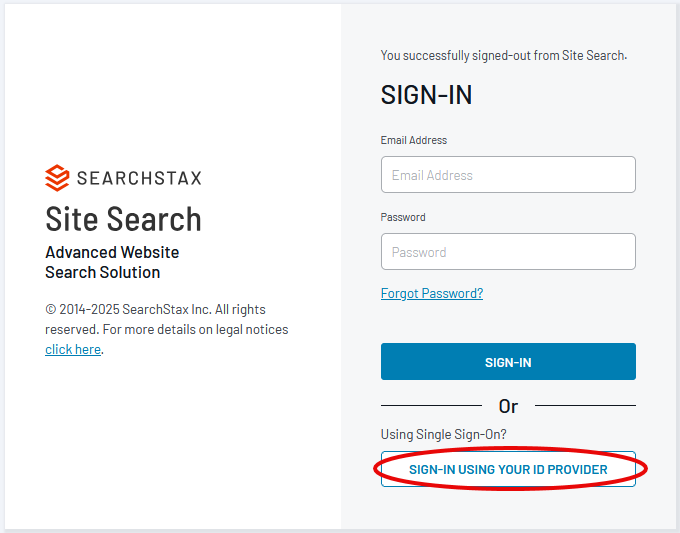Click the SIGN-IN form heading
Image resolution: width=680 pixels, height=533 pixels.
coord(426,95)
